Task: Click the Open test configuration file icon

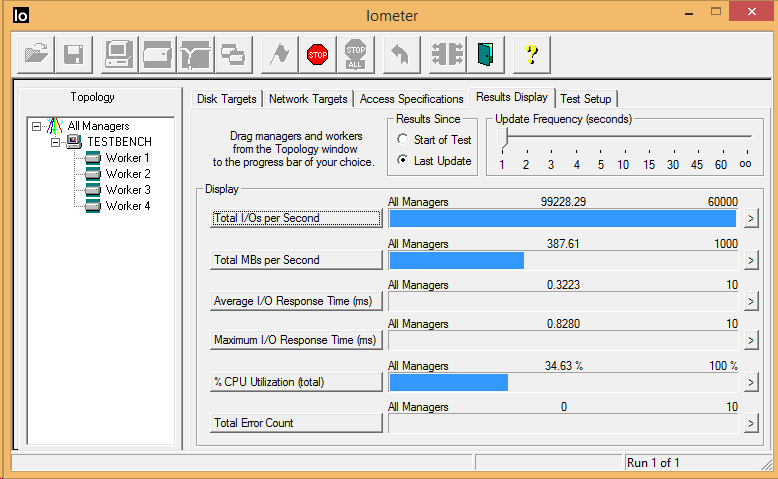Action: pyautogui.click(x=37, y=54)
